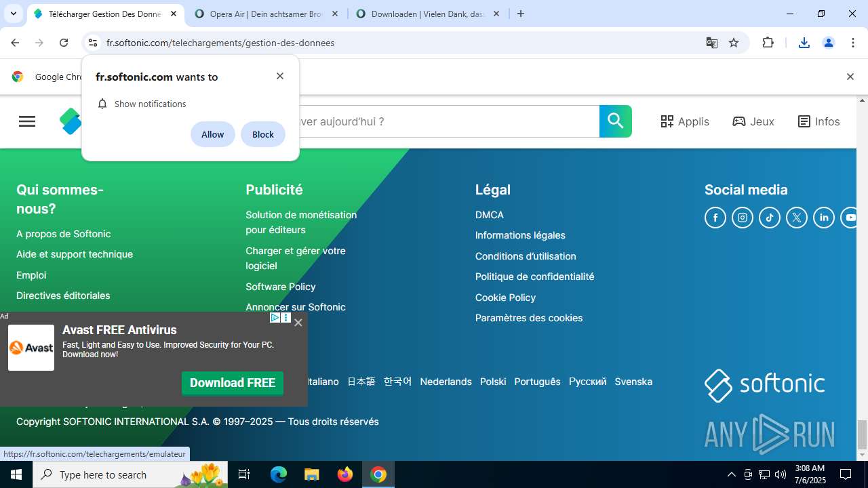Translate this page icon
Screen dimensions: 868x488
coord(711,43)
